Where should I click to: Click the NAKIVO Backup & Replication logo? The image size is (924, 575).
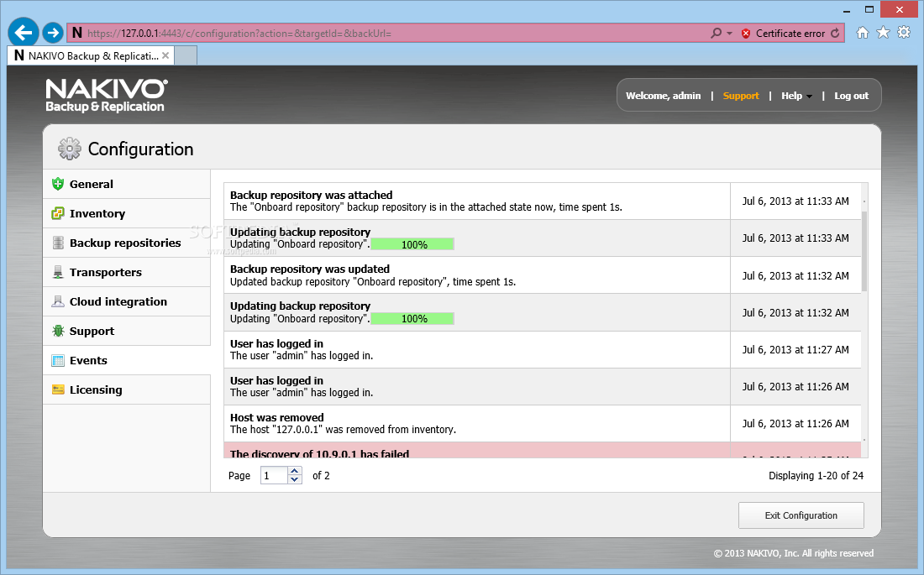[107, 96]
